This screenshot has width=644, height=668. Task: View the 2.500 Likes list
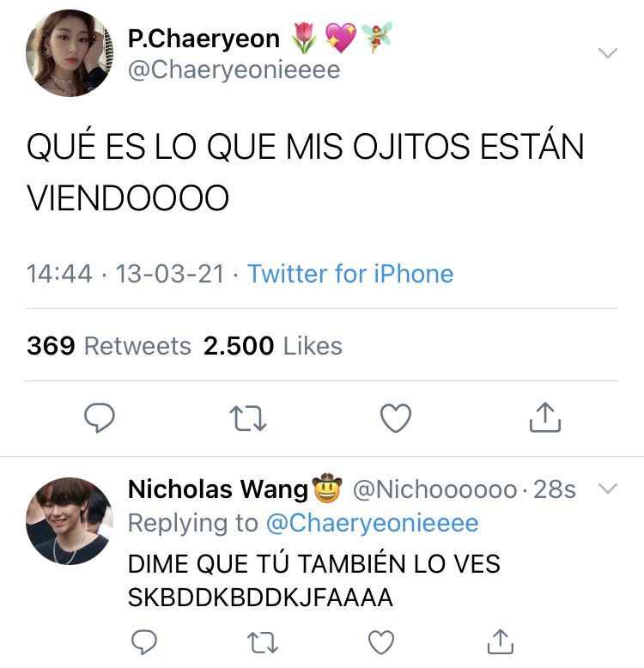coord(272,345)
